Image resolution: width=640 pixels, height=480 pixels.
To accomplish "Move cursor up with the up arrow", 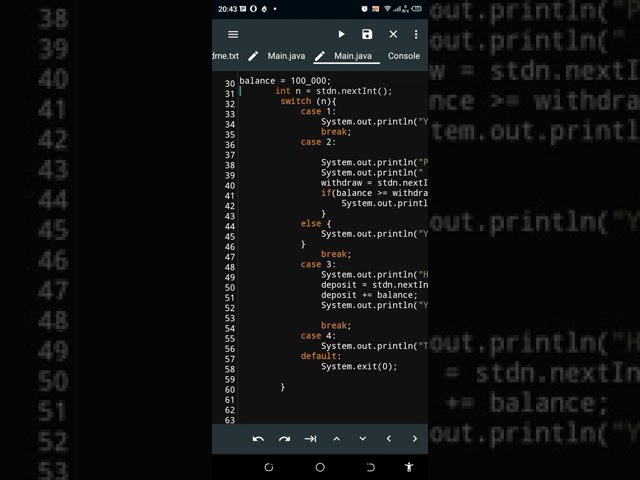I will [336, 439].
